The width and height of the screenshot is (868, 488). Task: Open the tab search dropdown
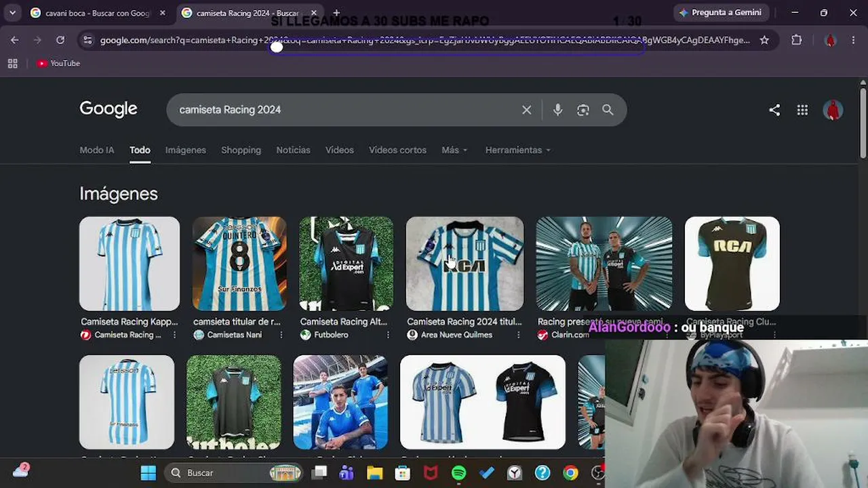[x=12, y=13]
